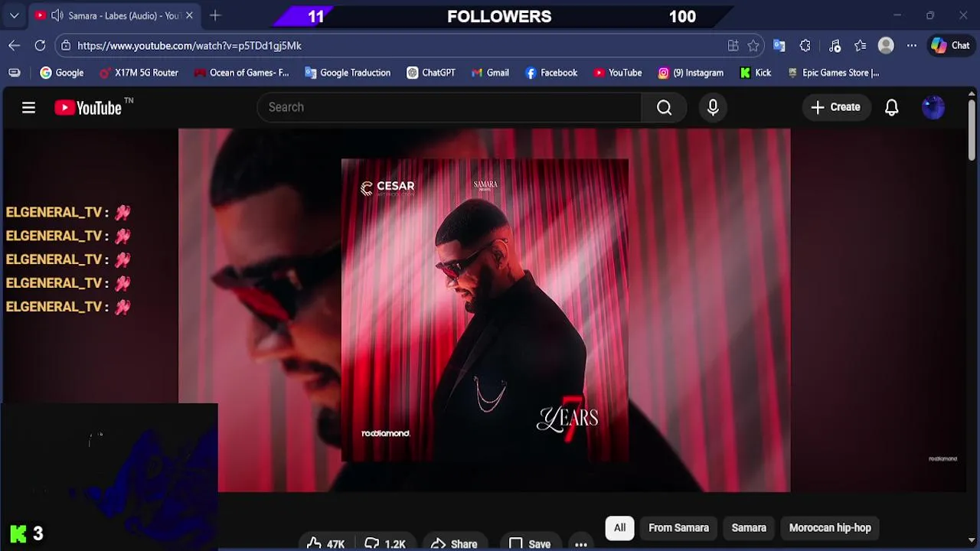Close the Samara - Labes (Audio) tab
This screenshot has height=551, width=980.
pos(189,15)
